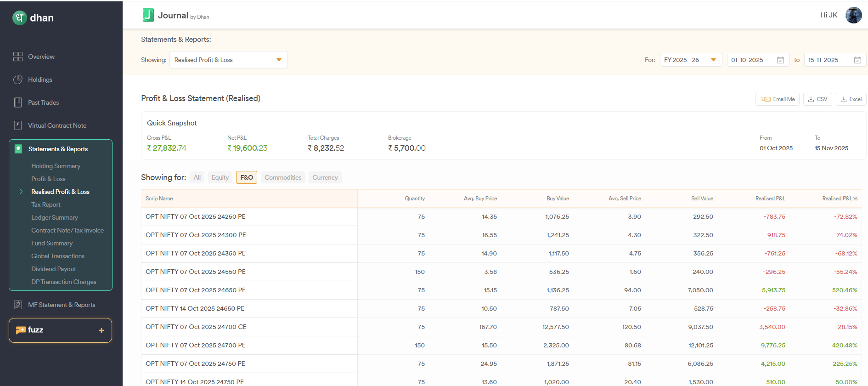Click the Past Trades book icon
The image size is (868, 386).
(x=18, y=102)
